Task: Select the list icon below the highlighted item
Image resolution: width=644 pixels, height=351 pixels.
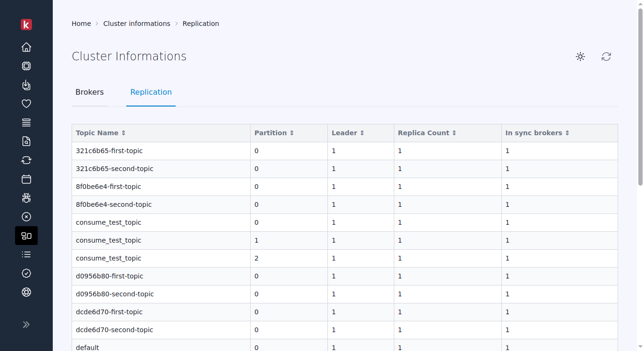Action: tap(26, 254)
